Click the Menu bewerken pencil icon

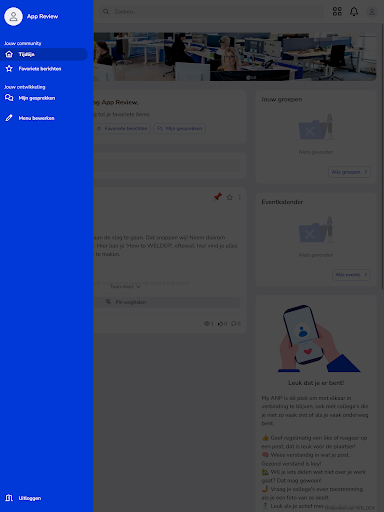click(9, 118)
